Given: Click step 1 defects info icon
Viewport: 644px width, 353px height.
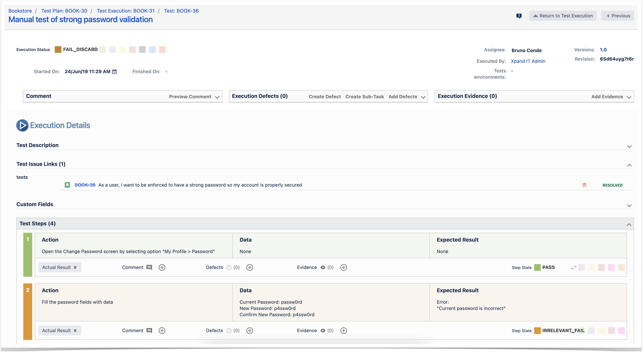Looking at the screenshot, I should coord(229,267).
